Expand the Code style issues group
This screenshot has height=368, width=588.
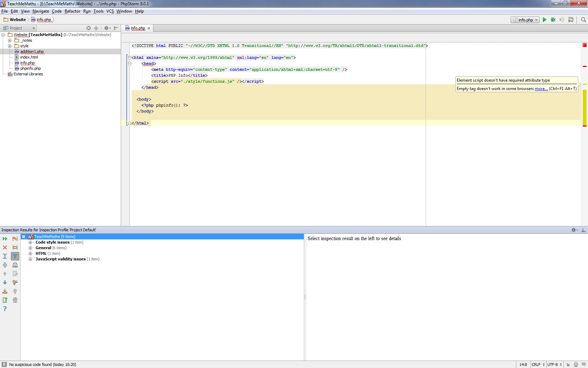click(x=30, y=243)
